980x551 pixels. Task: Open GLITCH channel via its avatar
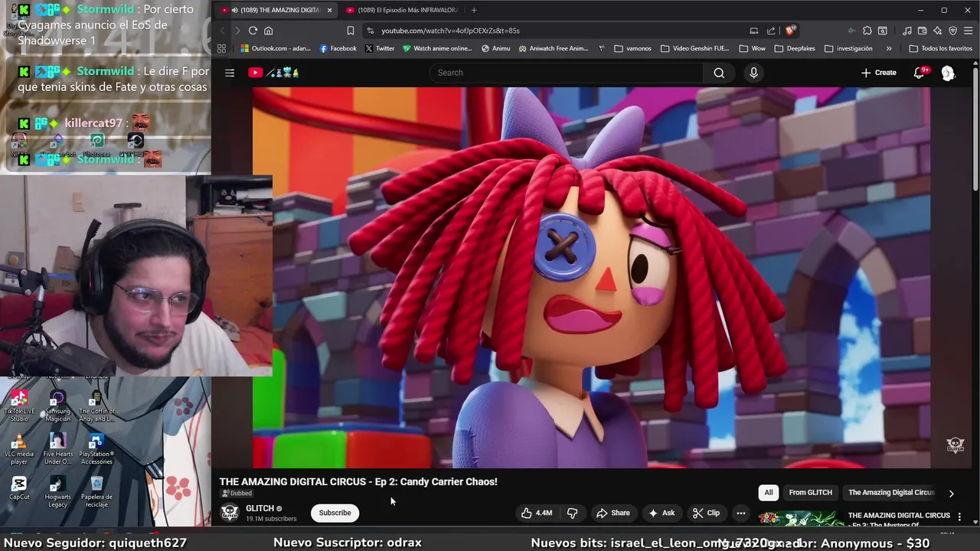(230, 513)
